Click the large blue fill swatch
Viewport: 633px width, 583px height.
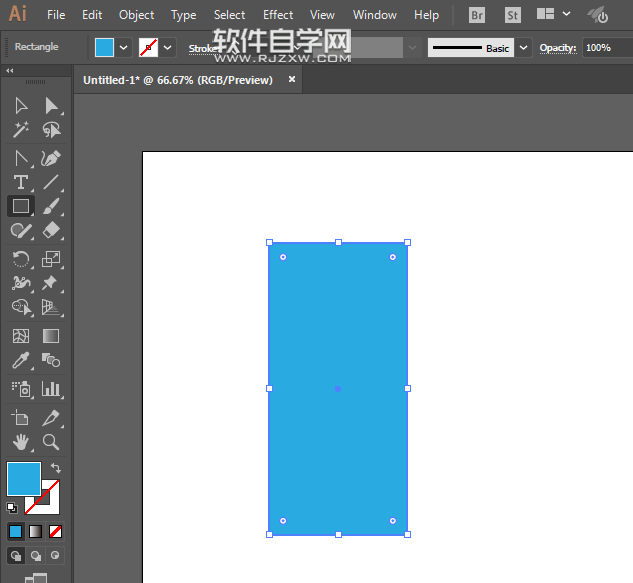[23, 478]
